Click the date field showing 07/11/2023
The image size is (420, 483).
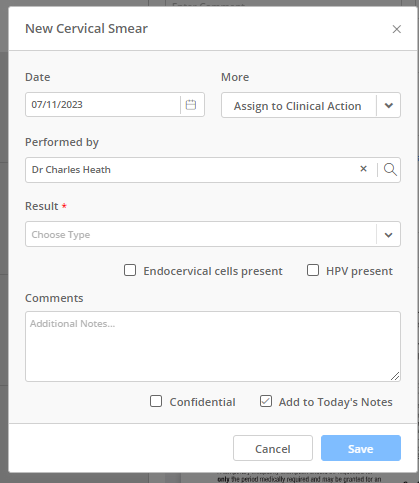(103, 105)
